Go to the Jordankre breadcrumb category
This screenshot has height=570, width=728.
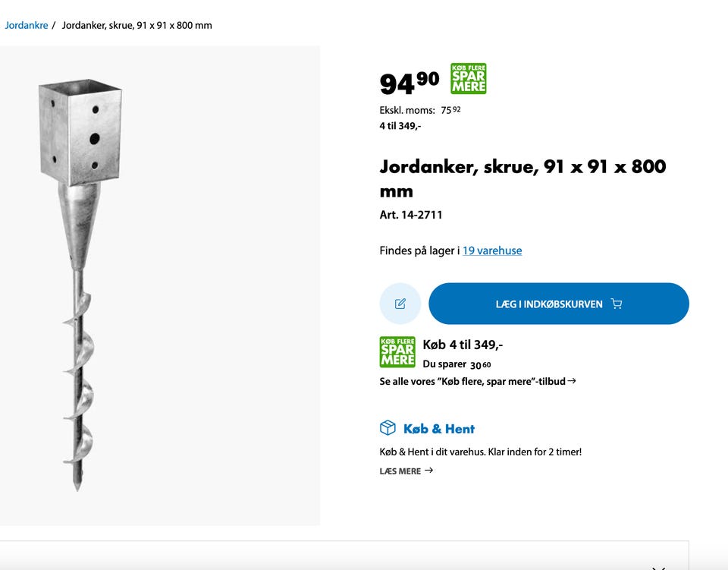coord(27,25)
